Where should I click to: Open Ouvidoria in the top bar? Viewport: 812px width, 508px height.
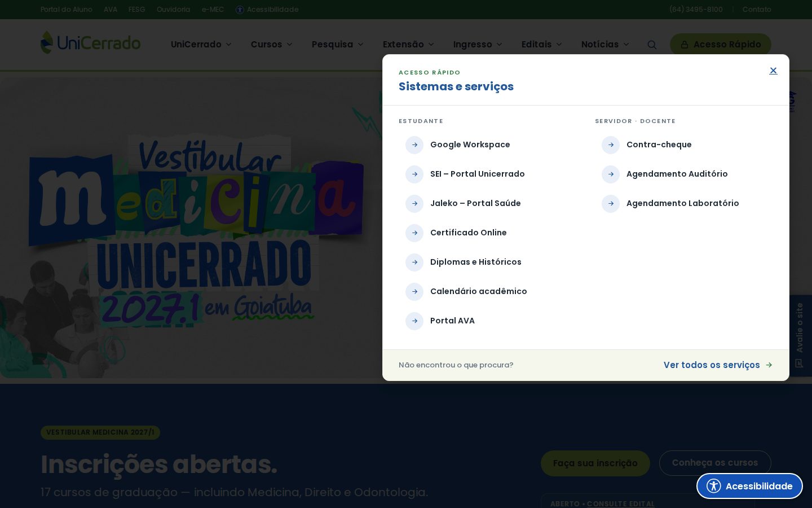pos(173,10)
